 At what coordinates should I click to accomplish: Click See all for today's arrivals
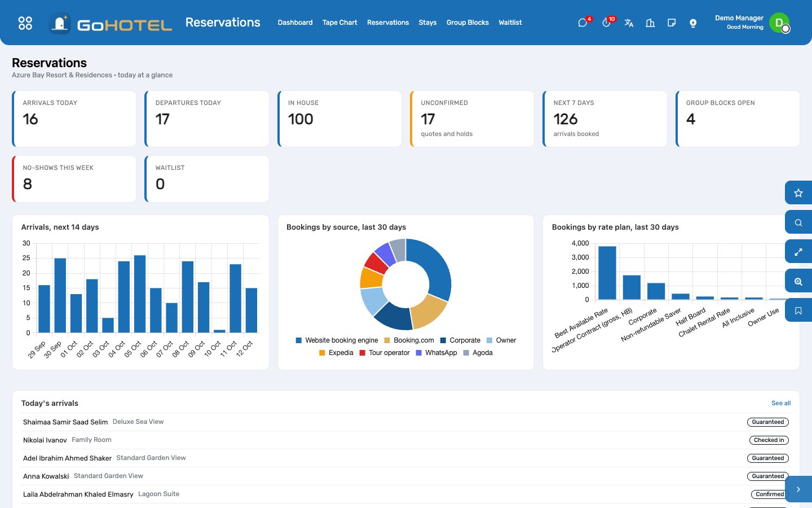click(x=781, y=403)
